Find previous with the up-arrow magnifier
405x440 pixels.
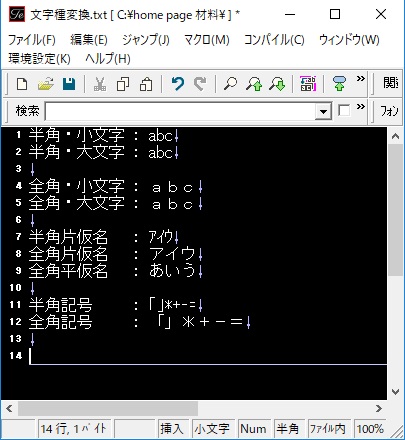click(254, 84)
